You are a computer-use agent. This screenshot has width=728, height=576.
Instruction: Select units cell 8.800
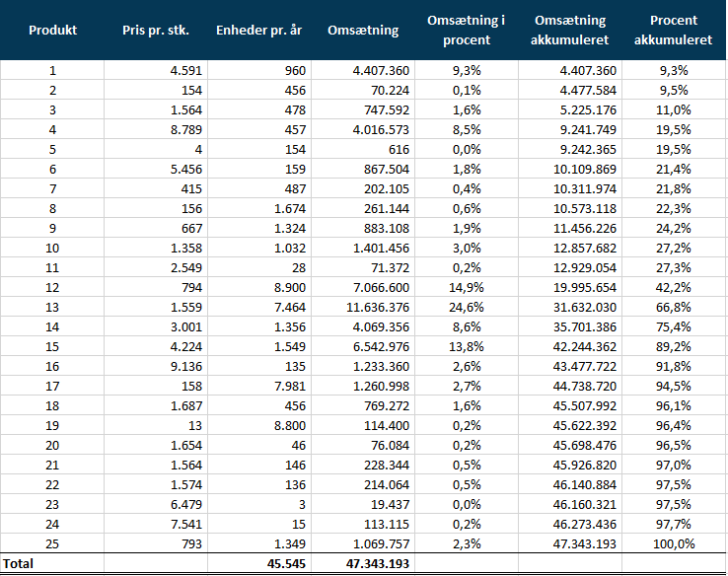pos(290,426)
